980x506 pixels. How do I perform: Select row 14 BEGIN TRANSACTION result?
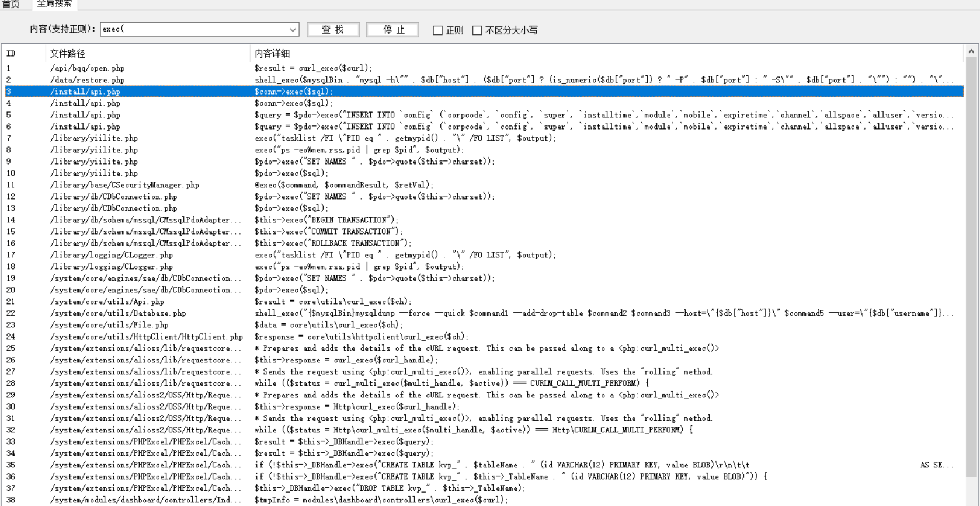tap(484, 220)
